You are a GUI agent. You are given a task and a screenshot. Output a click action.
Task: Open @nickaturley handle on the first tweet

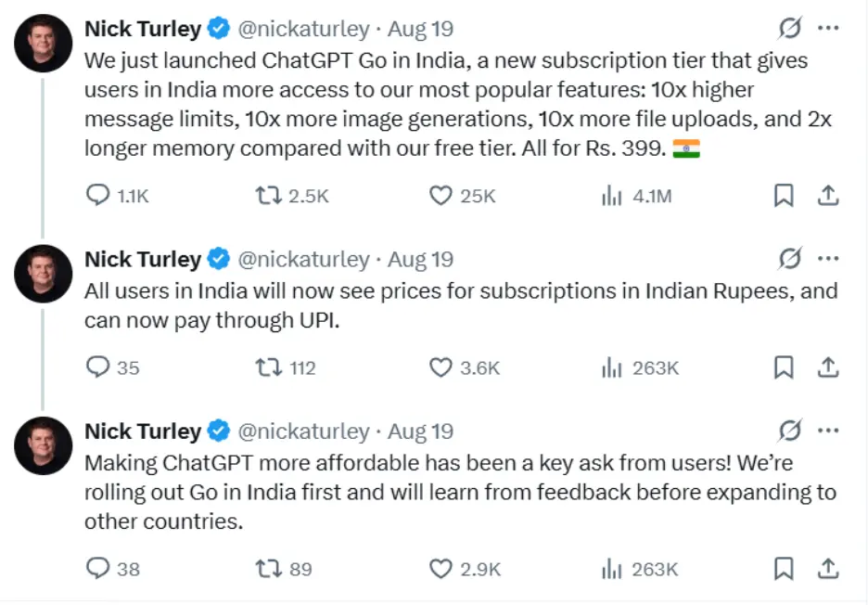click(303, 29)
